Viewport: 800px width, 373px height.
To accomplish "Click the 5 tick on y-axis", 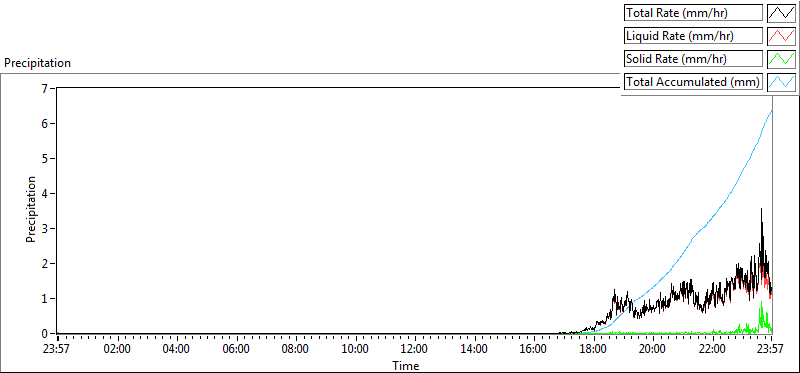I will pos(44,159).
